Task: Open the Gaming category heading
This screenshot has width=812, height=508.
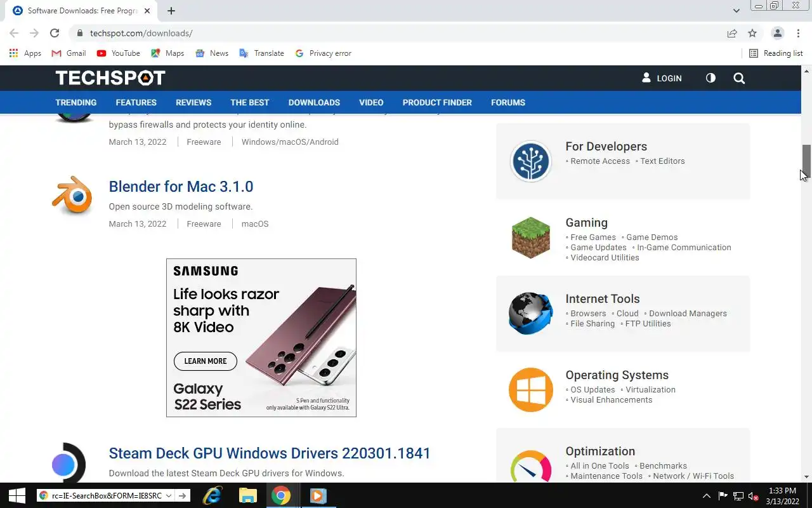Action: tap(587, 223)
